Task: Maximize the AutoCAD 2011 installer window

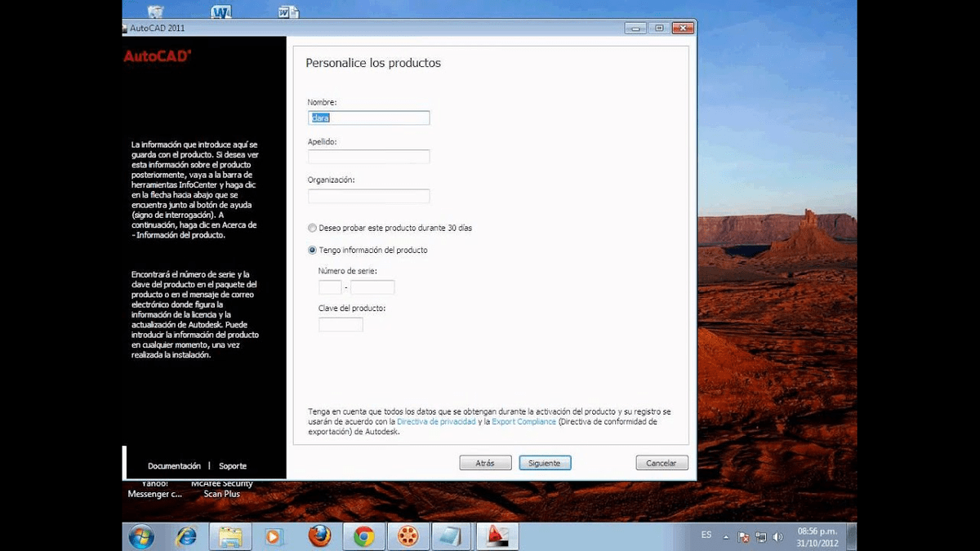Action: pos(659,28)
